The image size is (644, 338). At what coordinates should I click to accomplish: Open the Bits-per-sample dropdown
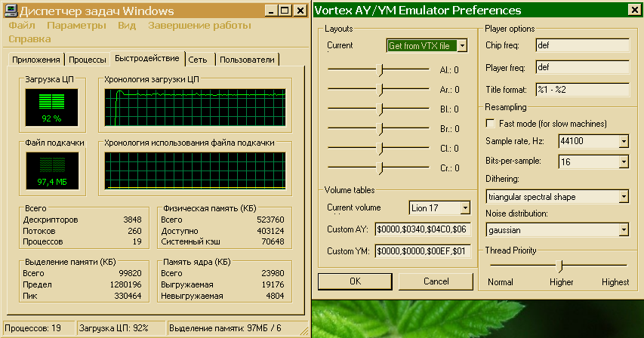(x=623, y=161)
